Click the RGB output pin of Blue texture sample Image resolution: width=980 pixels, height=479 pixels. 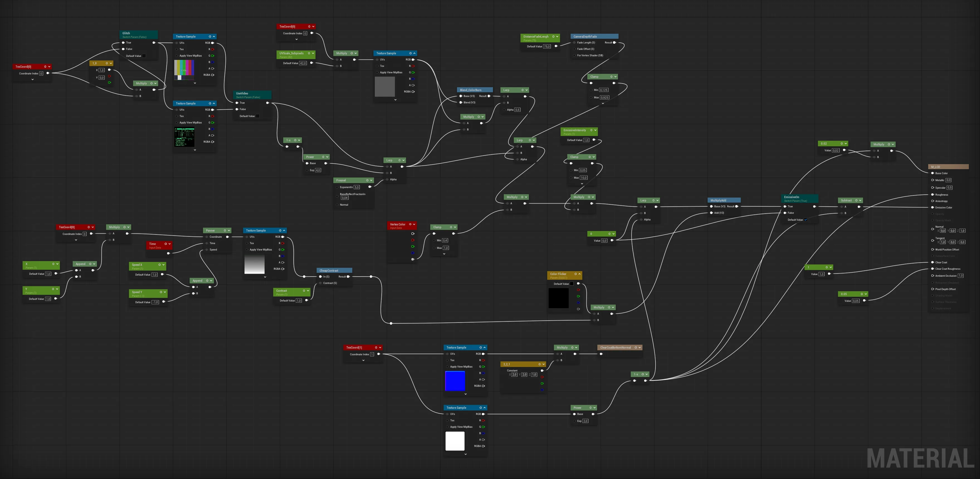point(483,354)
